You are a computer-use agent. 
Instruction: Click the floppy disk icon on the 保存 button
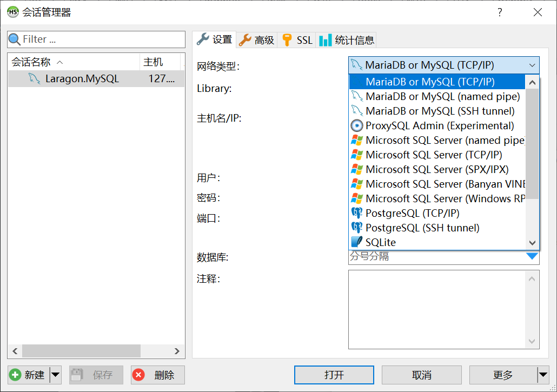pyautogui.click(x=77, y=375)
